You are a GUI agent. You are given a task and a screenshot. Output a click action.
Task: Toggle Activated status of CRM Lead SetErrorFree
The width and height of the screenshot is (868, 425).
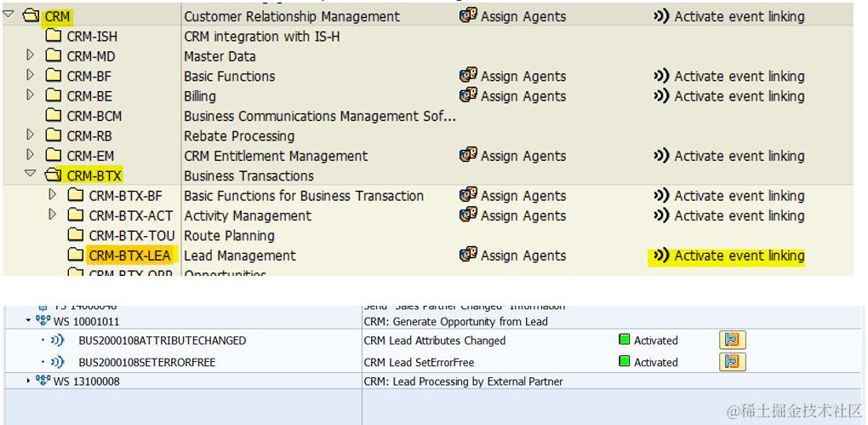pyautogui.click(x=625, y=362)
